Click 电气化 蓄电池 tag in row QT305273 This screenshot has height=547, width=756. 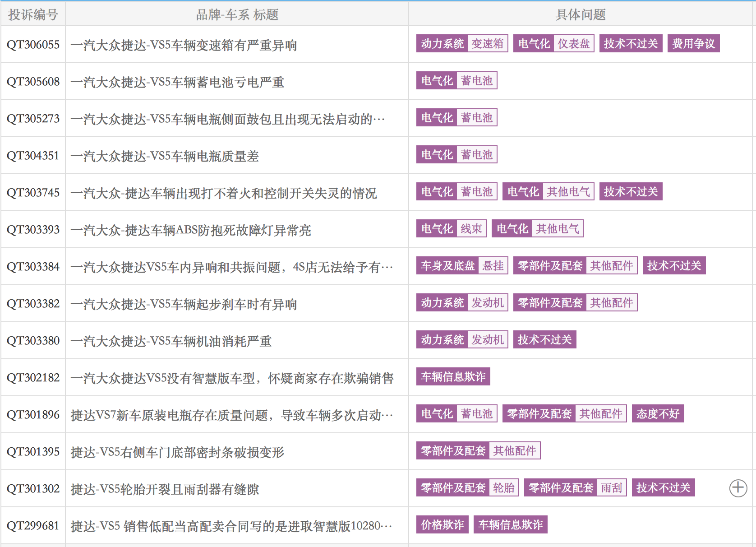tap(457, 118)
